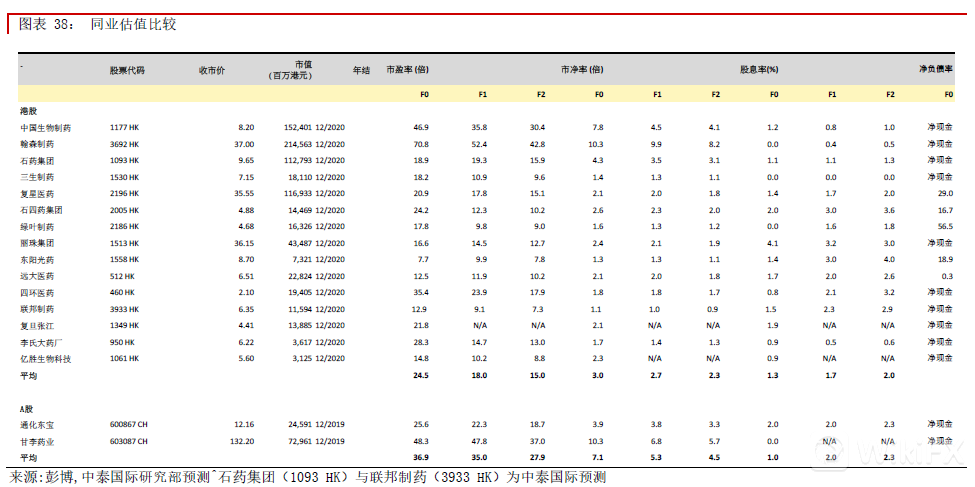Click the 年结 column header
Image resolution: width=975 pixels, height=487 pixels.
[x=361, y=70]
